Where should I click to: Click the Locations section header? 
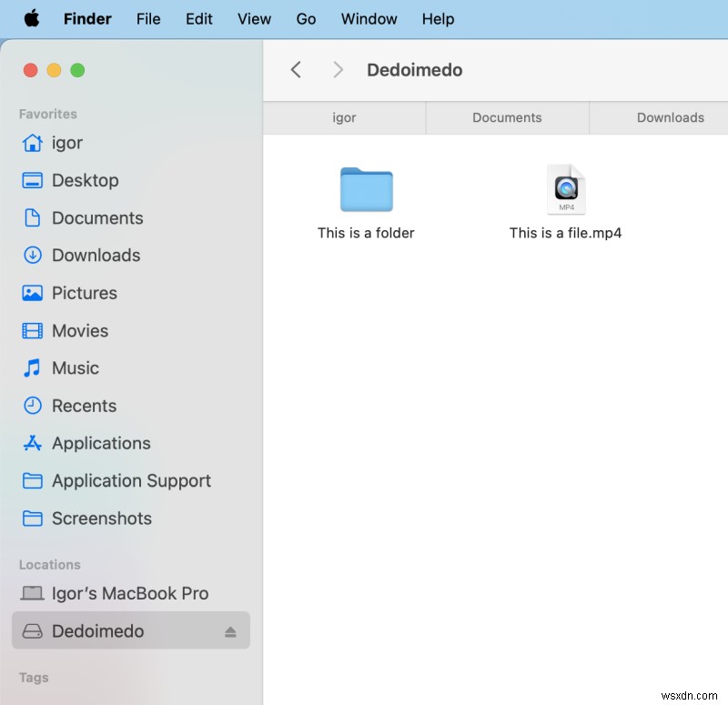[50, 564]
